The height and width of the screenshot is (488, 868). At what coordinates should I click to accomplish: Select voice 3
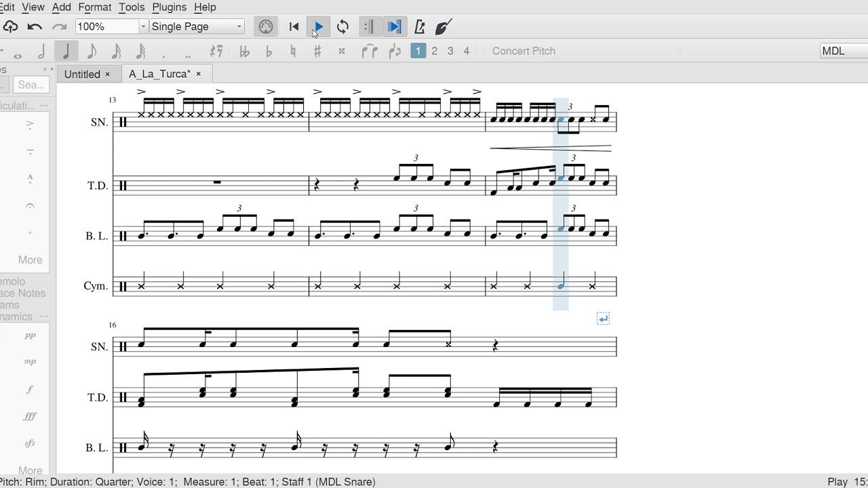pyautogui.click(x=450, y=51)
